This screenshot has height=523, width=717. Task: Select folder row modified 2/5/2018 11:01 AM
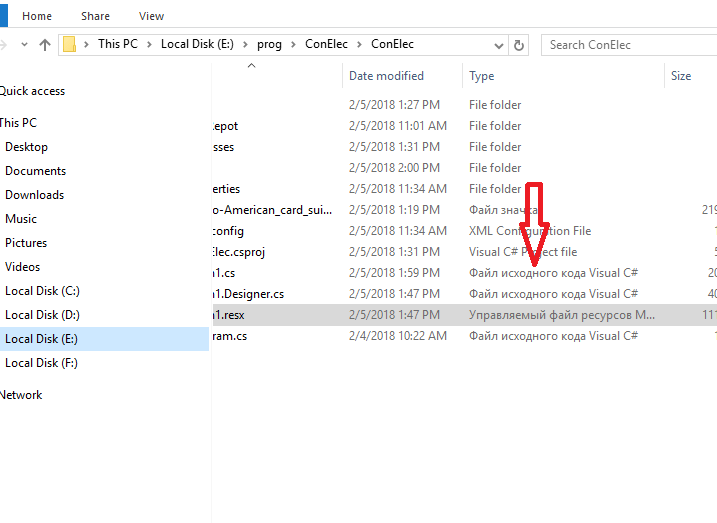click(464, 126)
